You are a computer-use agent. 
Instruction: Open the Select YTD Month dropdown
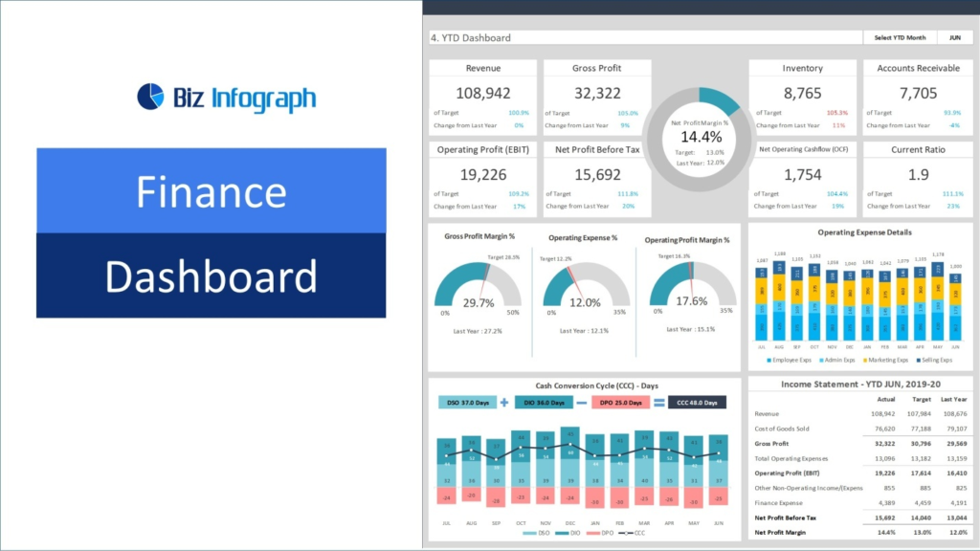coord(899,36)
